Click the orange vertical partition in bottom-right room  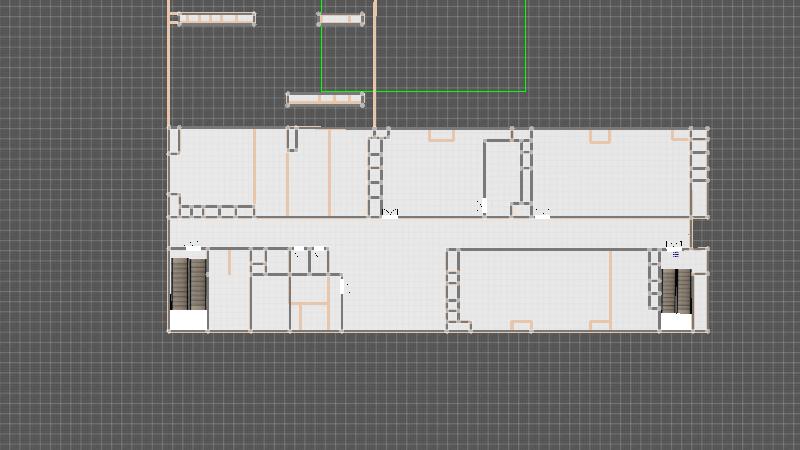[610, 288]
